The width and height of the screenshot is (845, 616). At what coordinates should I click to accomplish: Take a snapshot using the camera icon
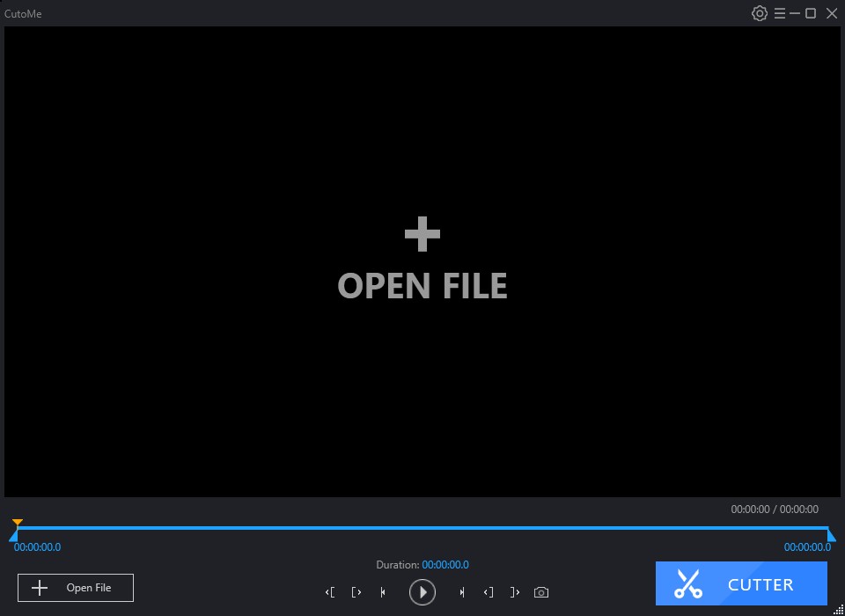(x=540, y=591)
